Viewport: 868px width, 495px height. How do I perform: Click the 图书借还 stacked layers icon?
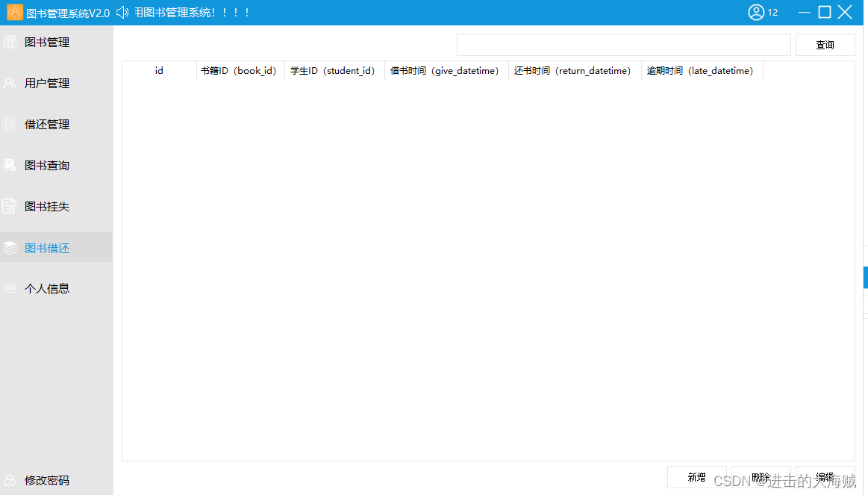tap(10, 248)
